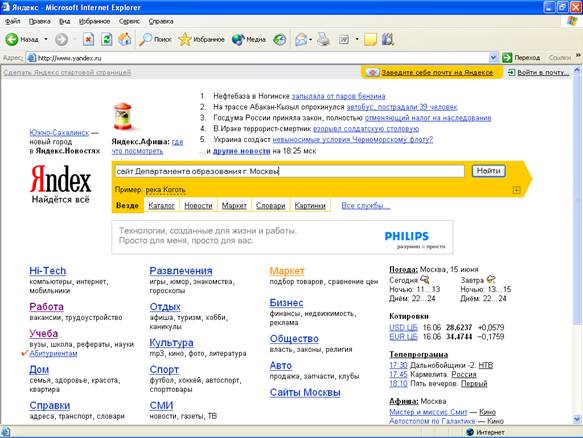Click the Интернет zone globe status icon

(470, 432)
